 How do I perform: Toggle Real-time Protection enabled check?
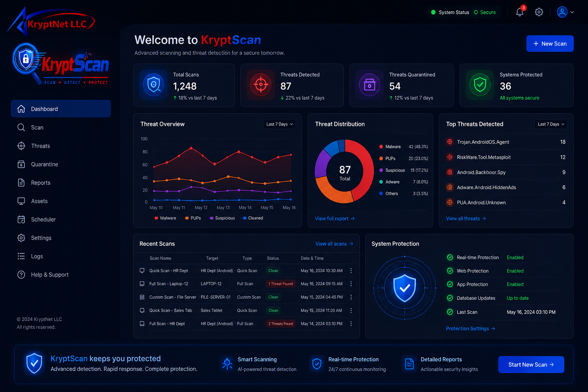(450, 258)
